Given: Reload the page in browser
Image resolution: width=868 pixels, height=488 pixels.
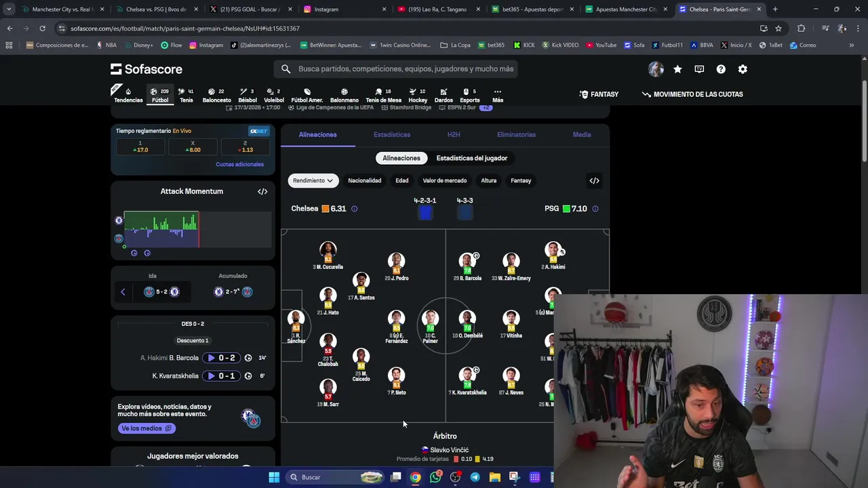Looking at the screenshot, I should (42, 28).
